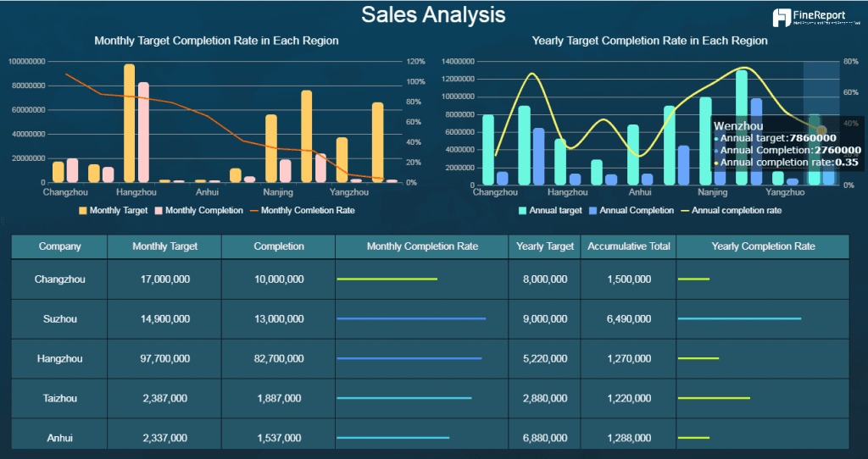Click the Company column header
The image size is (868, 459).
coord(60,246)
